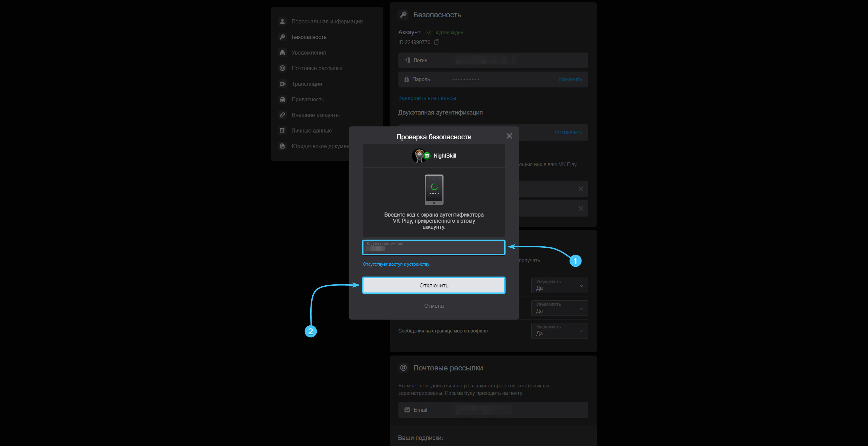
Task: Close the Проверка безопасности dialog
Action: (x=509, y=136)
